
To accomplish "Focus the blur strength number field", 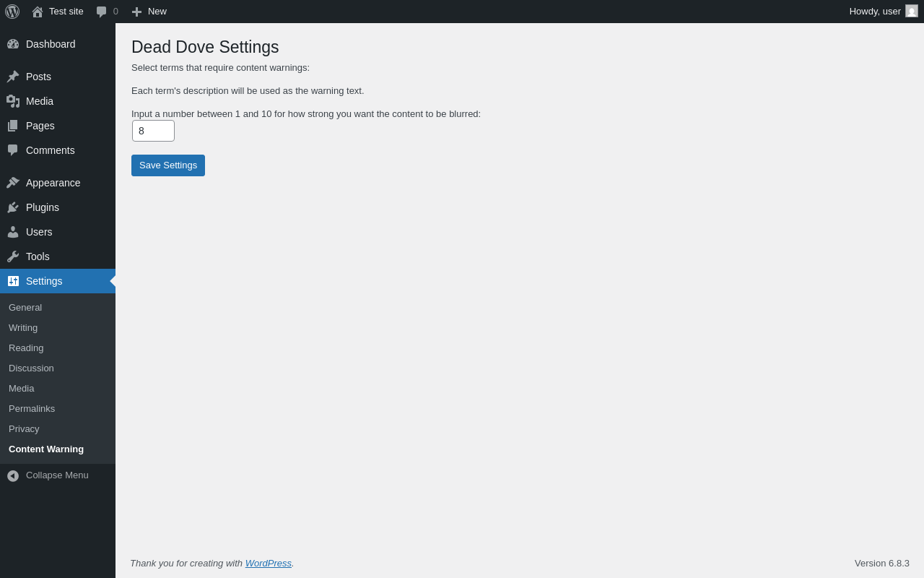I will 153,131.
